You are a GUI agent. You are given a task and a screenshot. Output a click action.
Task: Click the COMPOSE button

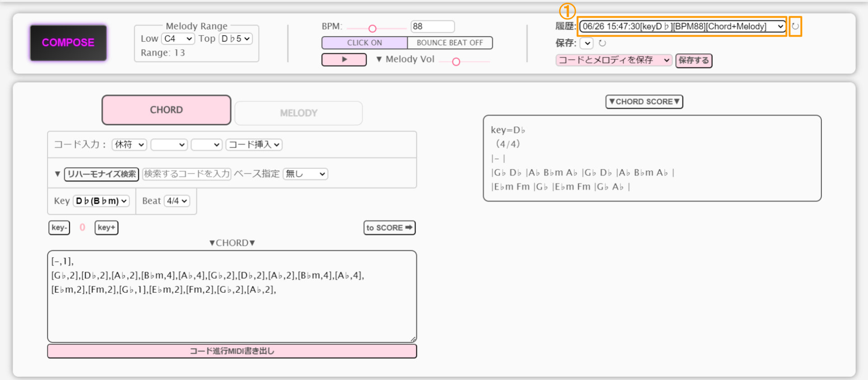pyautogui.click(x=68, y=42)
